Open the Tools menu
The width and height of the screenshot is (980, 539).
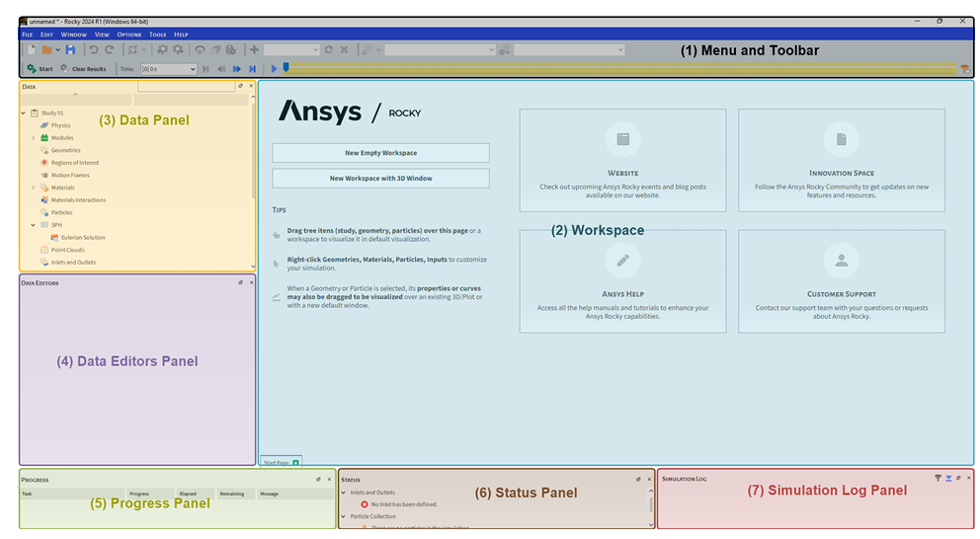157,35
